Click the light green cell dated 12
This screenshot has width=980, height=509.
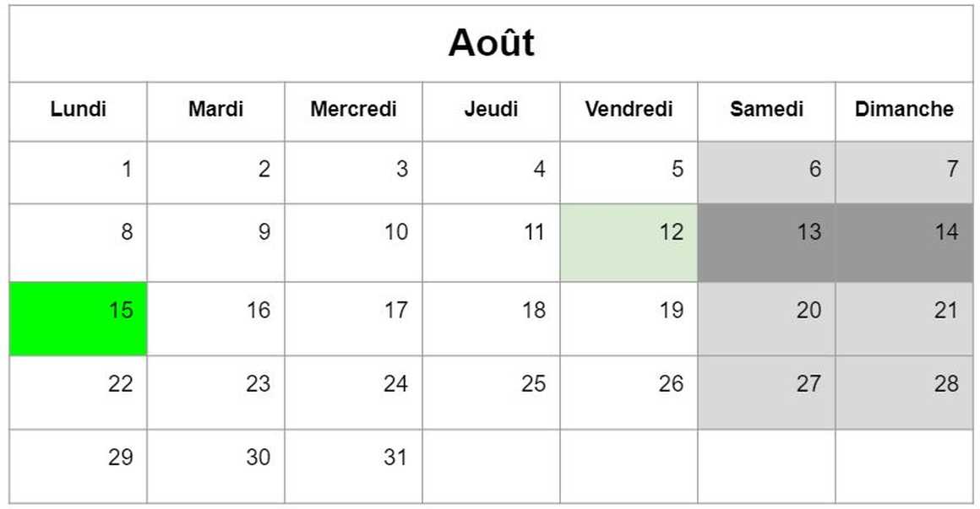point(629,243)
